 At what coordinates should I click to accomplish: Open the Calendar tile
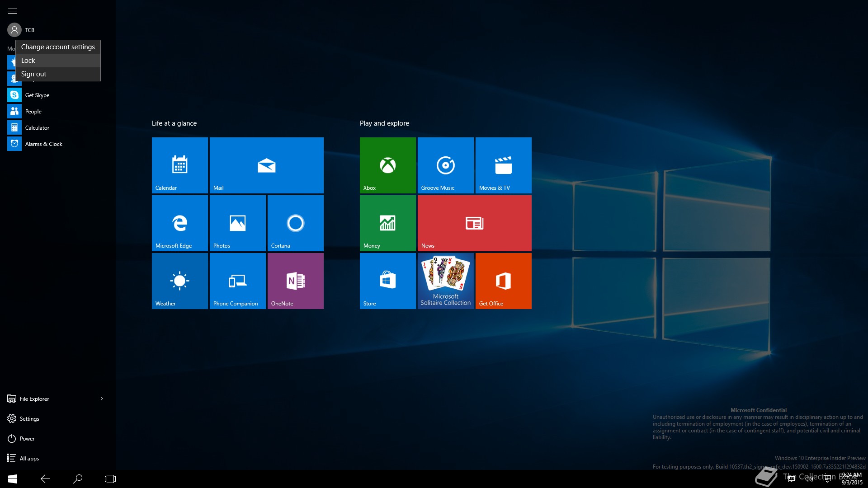[x=180, y=165]
